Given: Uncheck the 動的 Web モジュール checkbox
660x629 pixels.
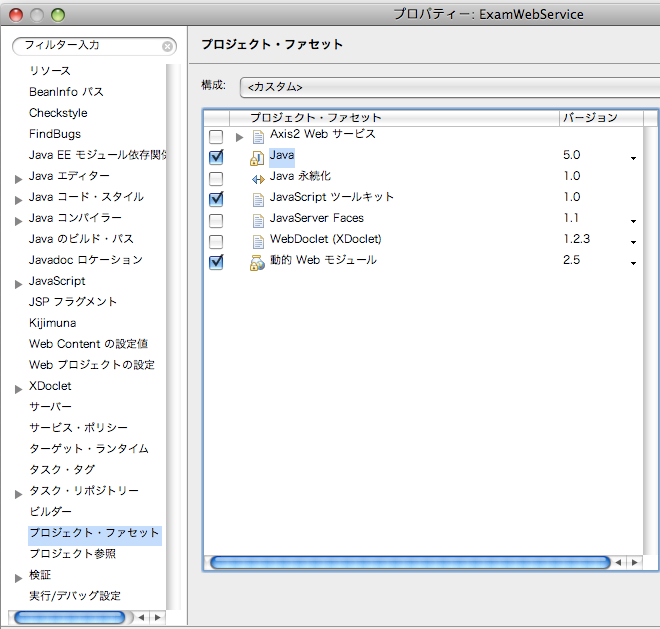Looking at the screenshot, I should click(216, 261).
